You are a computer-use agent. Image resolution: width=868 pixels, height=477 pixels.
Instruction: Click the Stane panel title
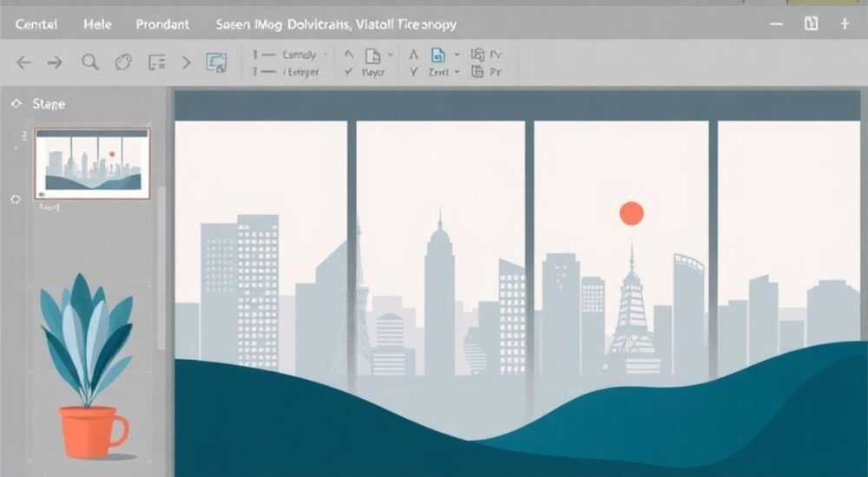click(49, 104)
